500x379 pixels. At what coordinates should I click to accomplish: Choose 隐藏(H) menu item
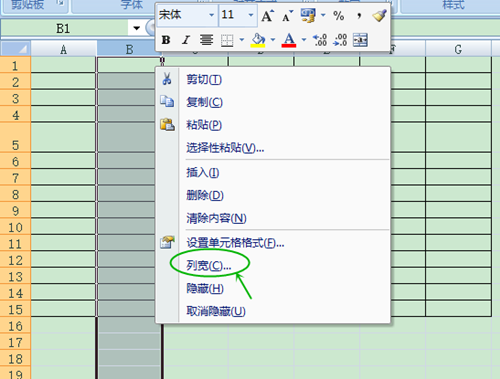point(273,289)
